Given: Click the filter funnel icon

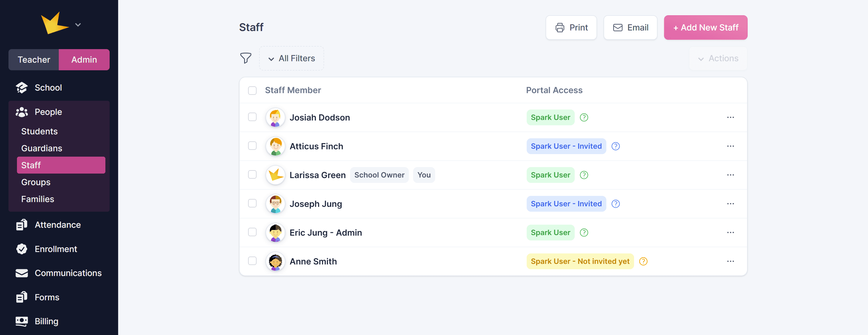Looking at the screenshot, I should (x=246, y=58).
